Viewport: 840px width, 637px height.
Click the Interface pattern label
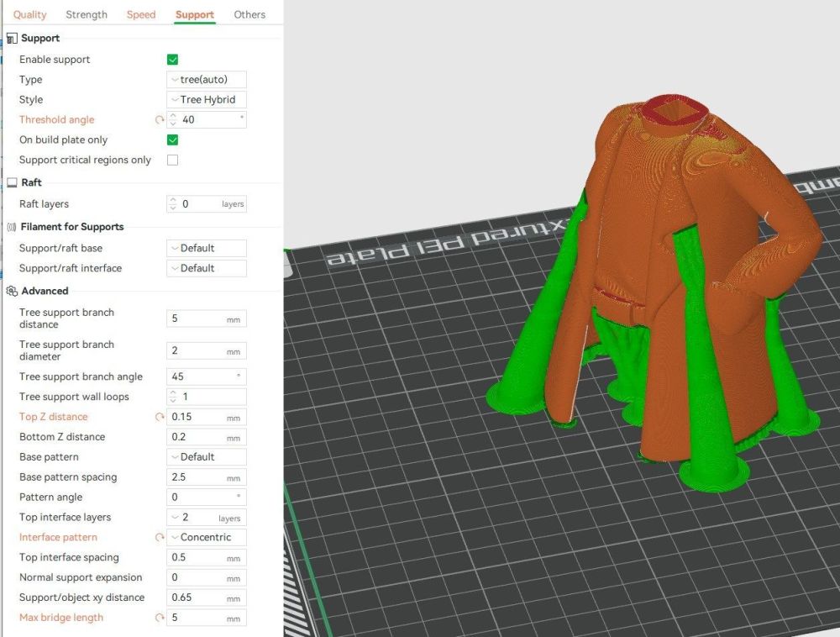(59, 537)
